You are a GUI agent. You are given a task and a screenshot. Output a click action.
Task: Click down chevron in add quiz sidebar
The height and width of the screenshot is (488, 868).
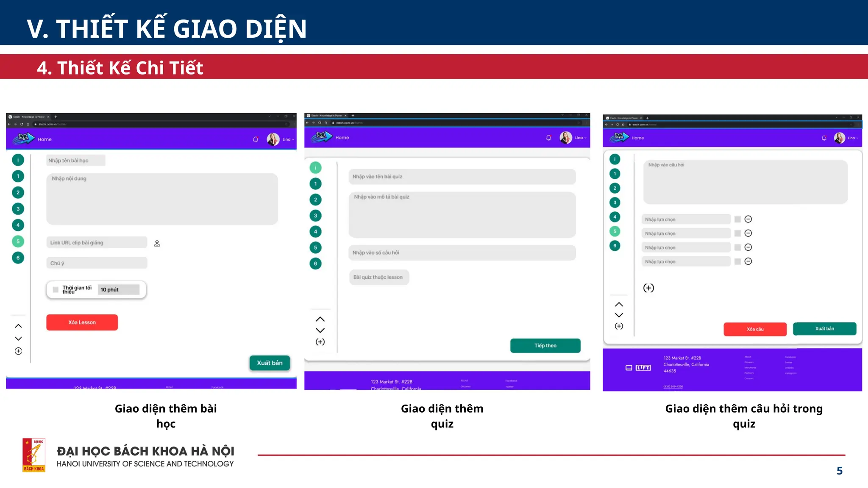tap(320, 330)
